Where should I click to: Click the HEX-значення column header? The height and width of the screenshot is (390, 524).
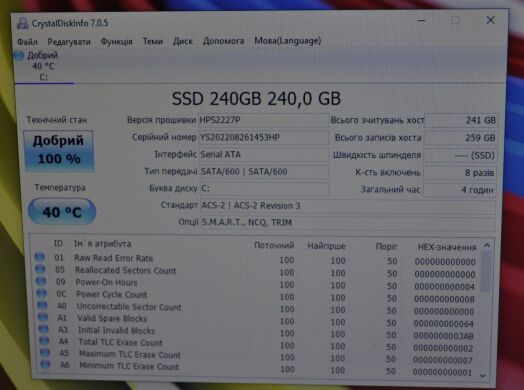pyautogui.click(x=447, y=247)
